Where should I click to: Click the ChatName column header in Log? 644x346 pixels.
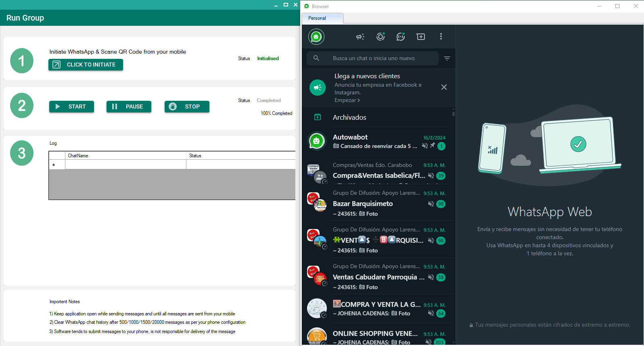[x=125, y=156]
